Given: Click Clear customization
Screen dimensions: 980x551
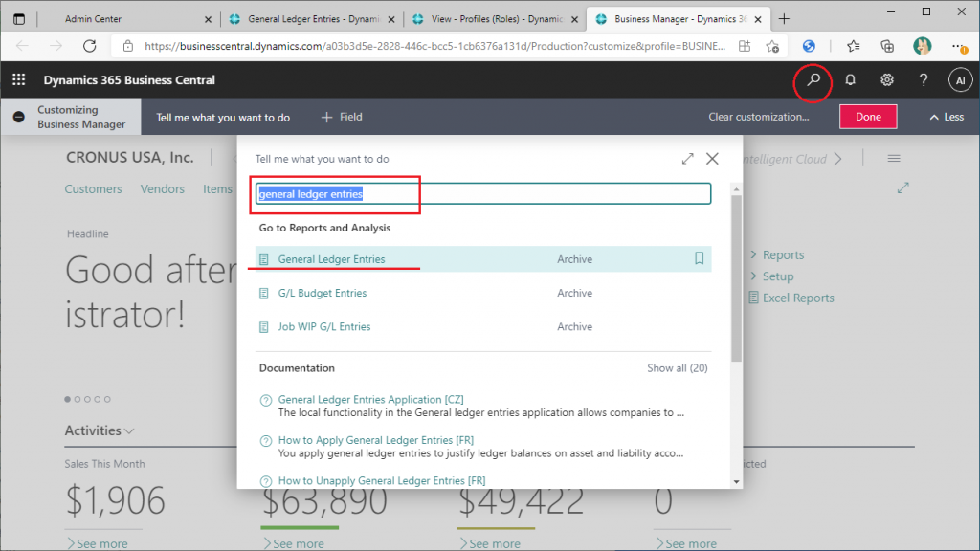Looking at the screenshot, I should coord(759,117).
